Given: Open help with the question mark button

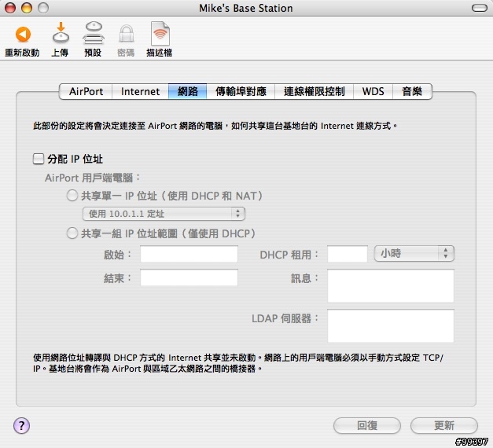Looking at the screenshot, I should tap(22, 426).
